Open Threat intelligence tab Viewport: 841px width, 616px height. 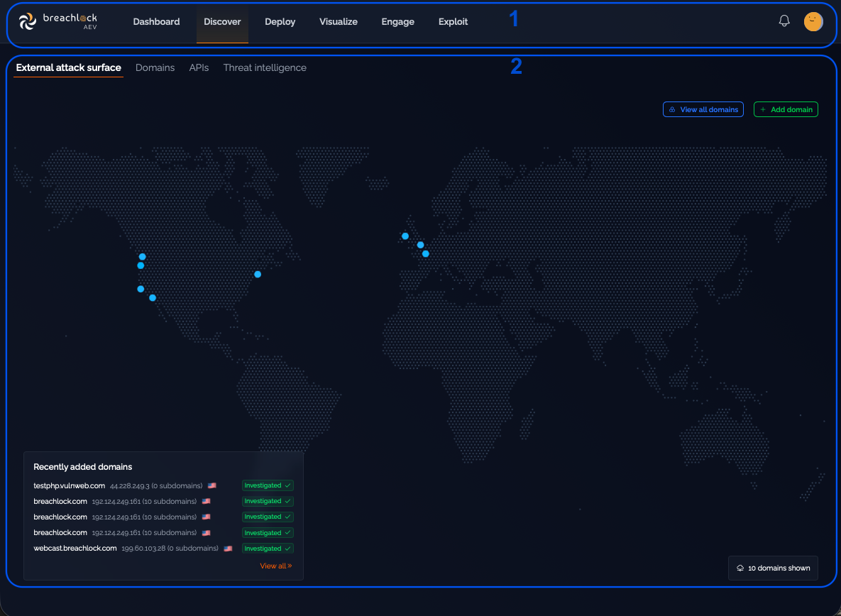tap(265, 67)
